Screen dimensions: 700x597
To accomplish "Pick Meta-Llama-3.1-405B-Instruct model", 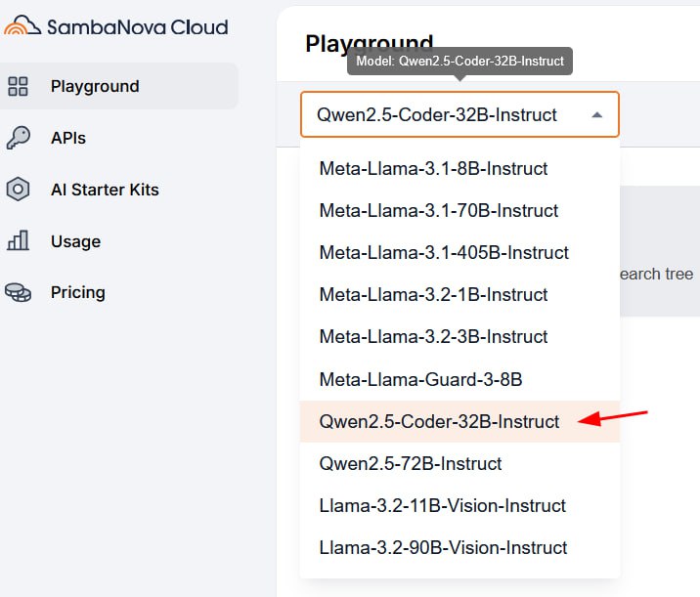I will click(443, 253).
